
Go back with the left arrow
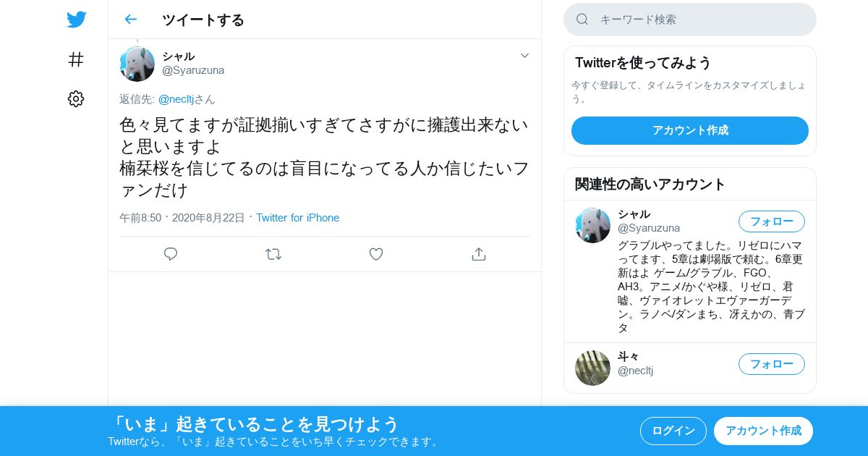pyautogui.click(x=130, y=20)
